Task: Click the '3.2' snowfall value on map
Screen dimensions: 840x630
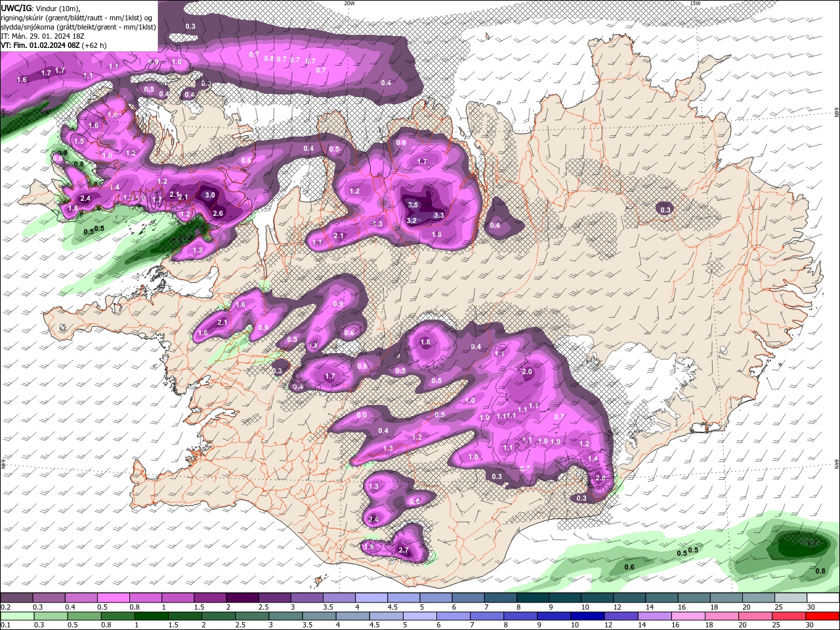Action: point(411,220)
